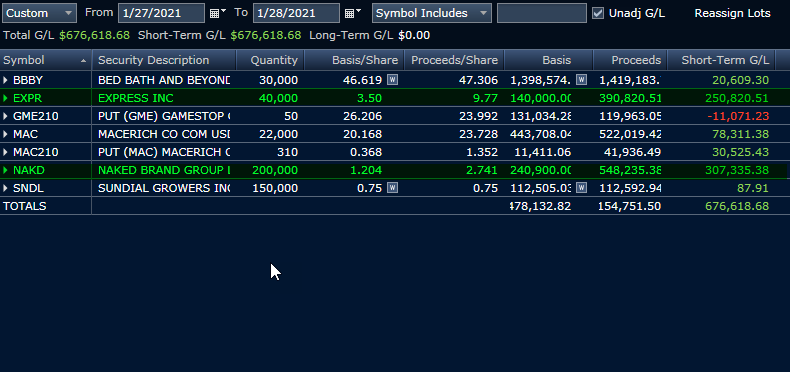Screen dimensions: 790x372
Task: Click the SNDL quantity 150,000
Action: (274, 189)
